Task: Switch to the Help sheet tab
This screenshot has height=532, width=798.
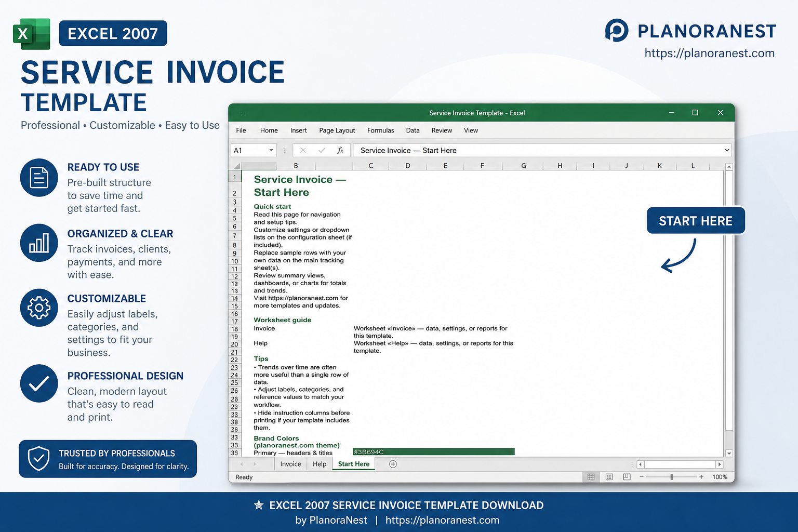Action: tap(320, 464)
